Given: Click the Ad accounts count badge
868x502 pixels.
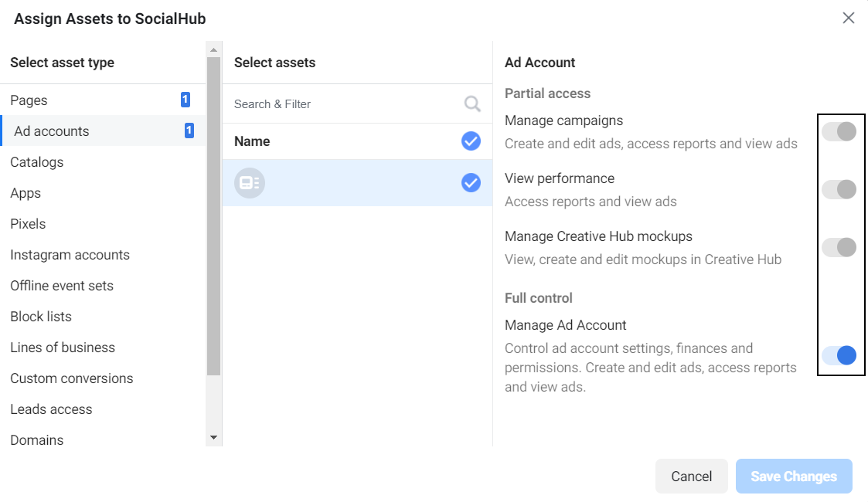Looking at the screenshot, I should click(189, 131).
